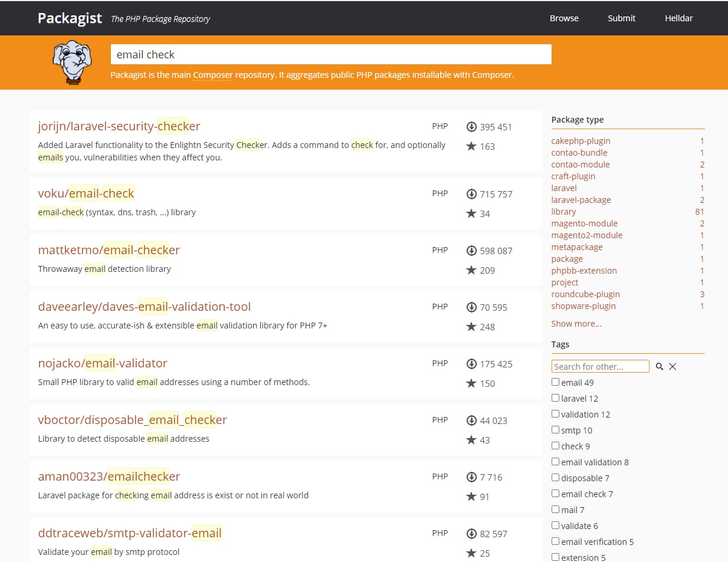728x562 pixels.
Task: Open the Submit page
Action: click(x=622, y=18)
